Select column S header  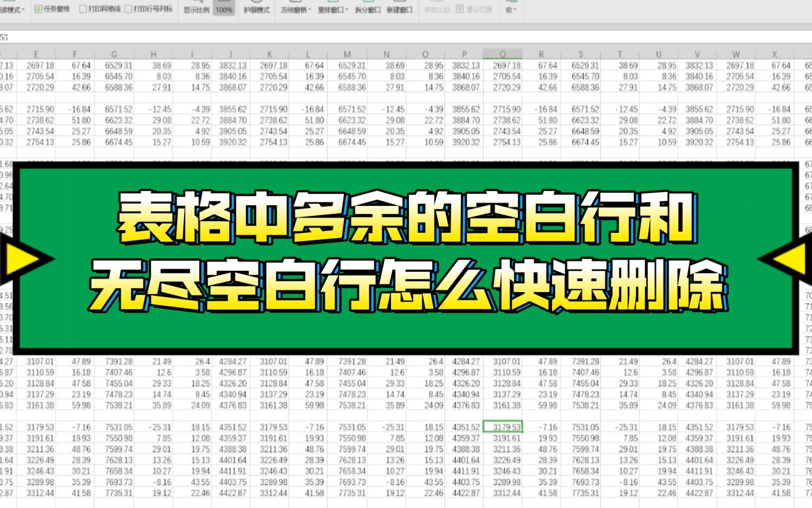(581, 54)
